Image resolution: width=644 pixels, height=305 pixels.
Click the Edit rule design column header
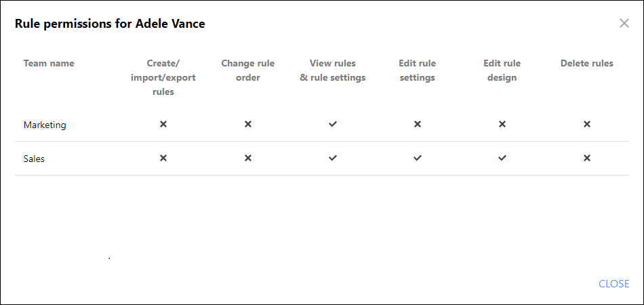coord(502,70)
